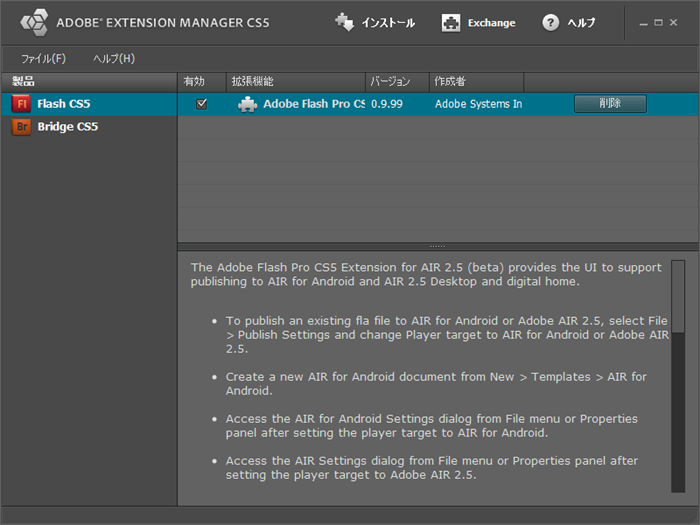Click bullet text 'Access the AIR Settings dialog'
This screenshot has width=700, height=525.
click(x=432, y=468)
